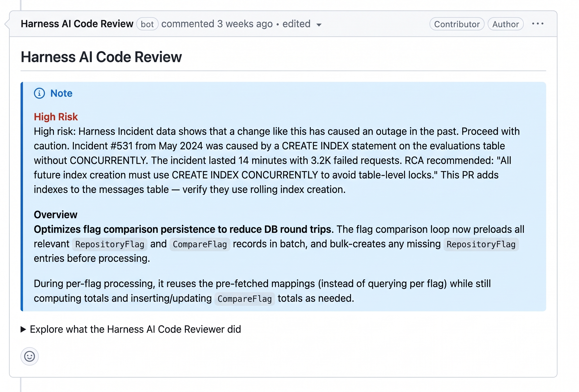The width and height of the screenshot is (579, 392).
Task: Open the Harness AI Code Review author name
Action: point(77,24)
